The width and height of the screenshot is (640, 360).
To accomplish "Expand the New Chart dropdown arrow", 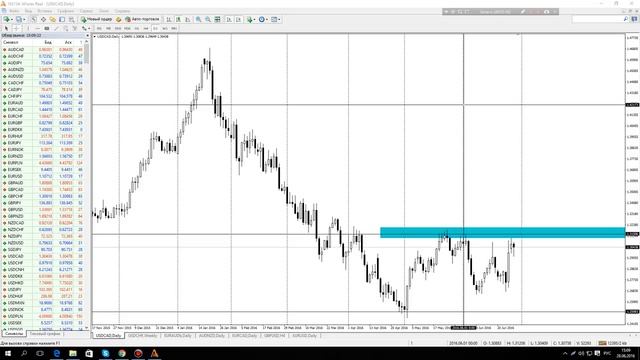I will [11, 19].
